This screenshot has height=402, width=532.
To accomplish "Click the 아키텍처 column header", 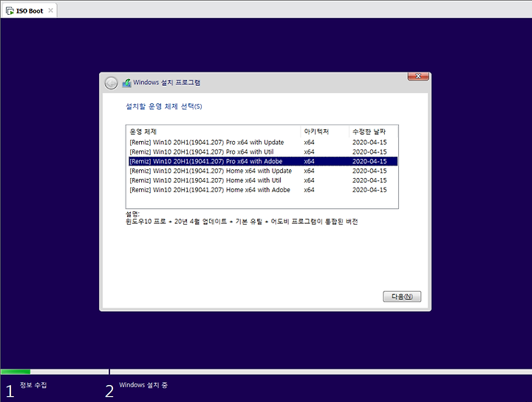I will [324, 132].
